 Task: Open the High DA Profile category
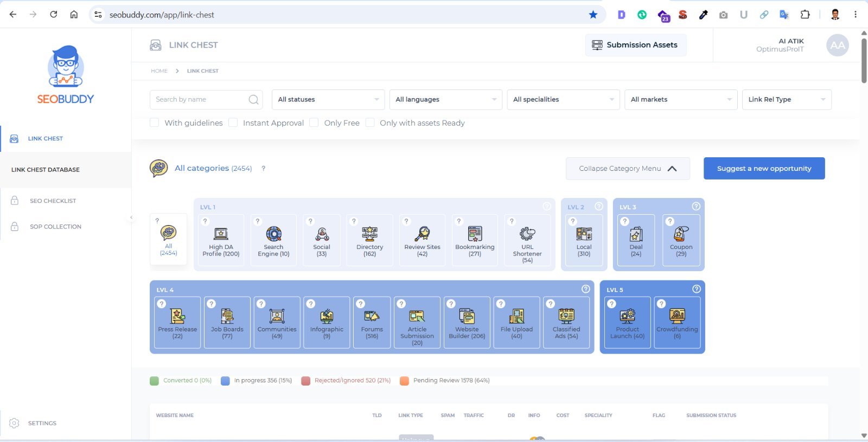pos(221,240)
